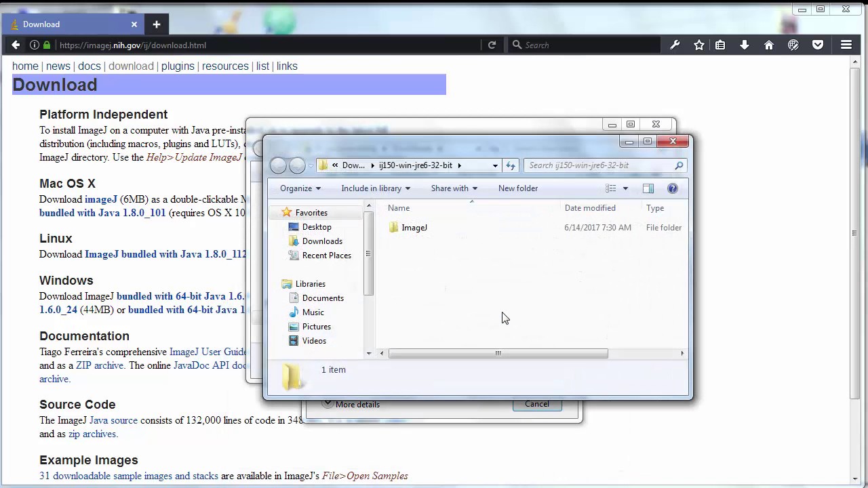
Task: Open the news link
Action: click(58, 66)
